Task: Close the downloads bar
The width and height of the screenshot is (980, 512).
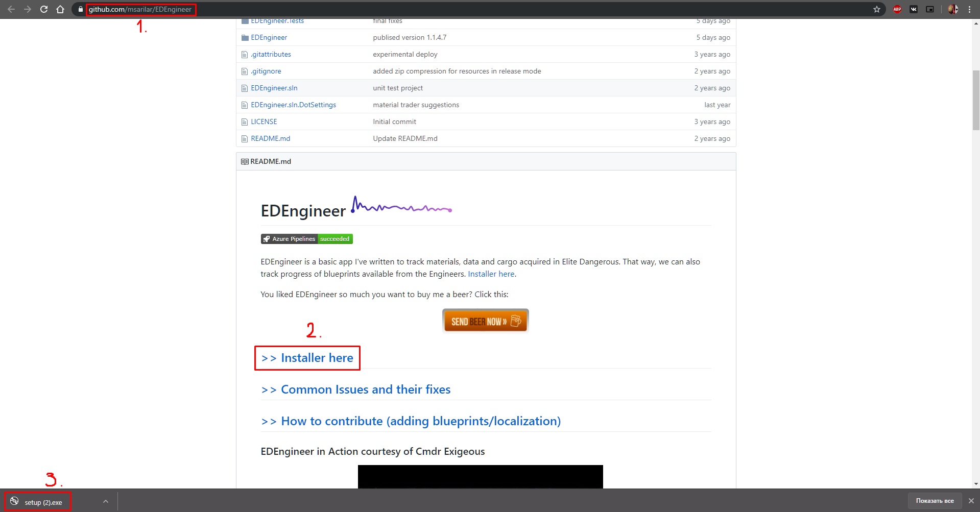Action: click(x=971, y=501)
